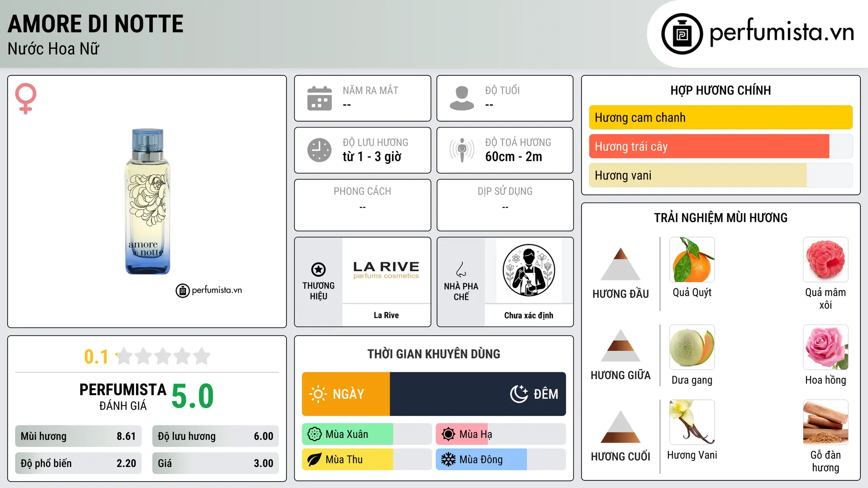The width and height of the screenshot is (868, 488).
Task: Open the Dưa gang note image
Action: pos(692,347)
